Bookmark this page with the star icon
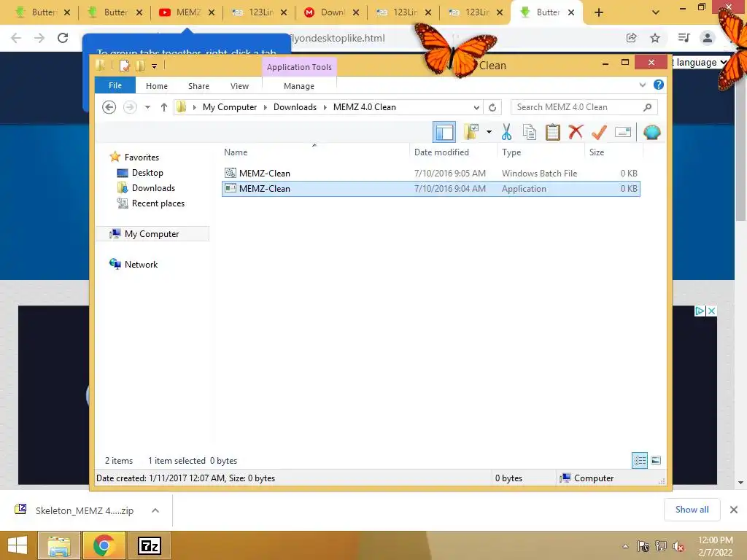Viewport: 747px width, 560px height. click(x=655, y=38)
